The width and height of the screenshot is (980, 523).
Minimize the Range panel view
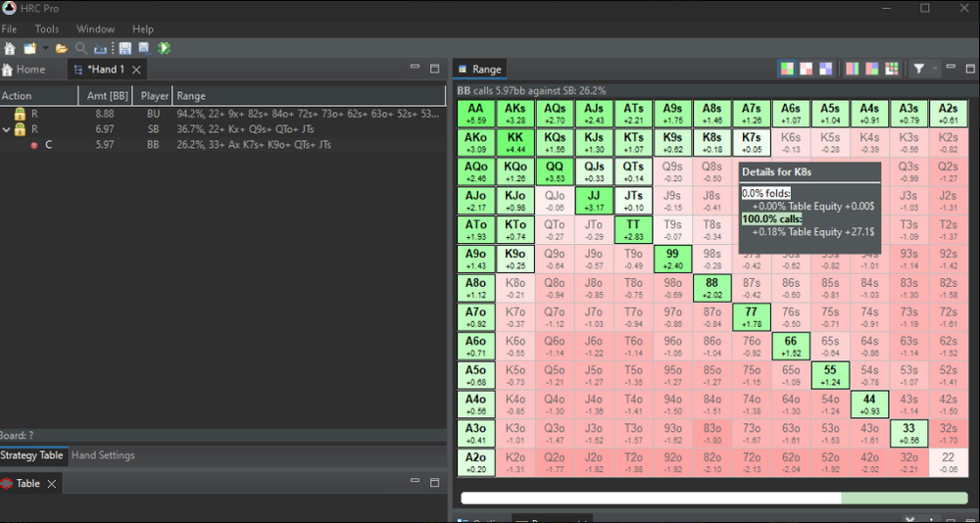click(x=951, y=67)
